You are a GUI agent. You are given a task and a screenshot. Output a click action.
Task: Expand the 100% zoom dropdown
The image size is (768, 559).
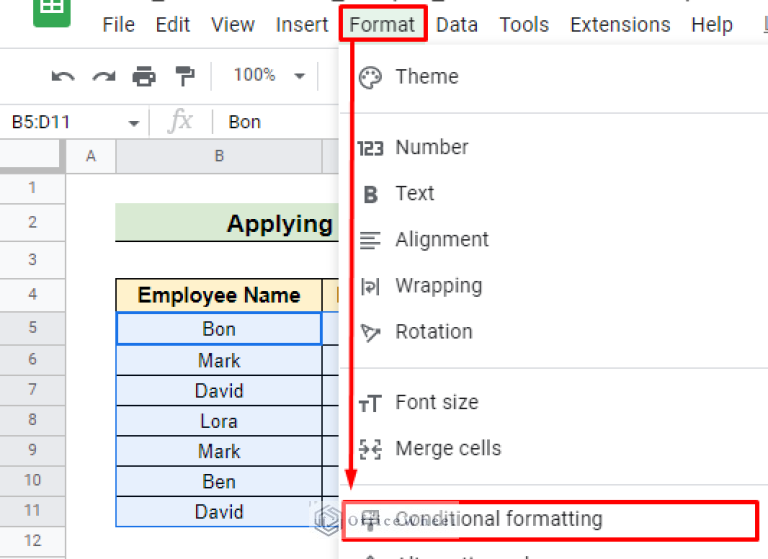(269, 76)
